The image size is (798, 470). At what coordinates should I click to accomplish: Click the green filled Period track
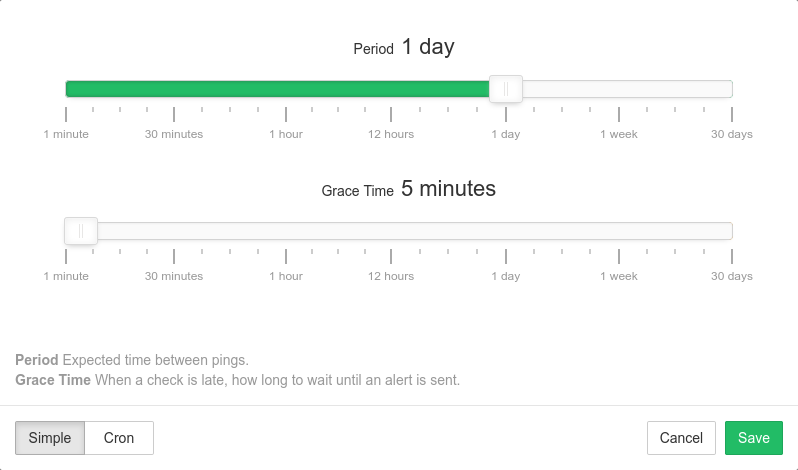pos(280,89)
